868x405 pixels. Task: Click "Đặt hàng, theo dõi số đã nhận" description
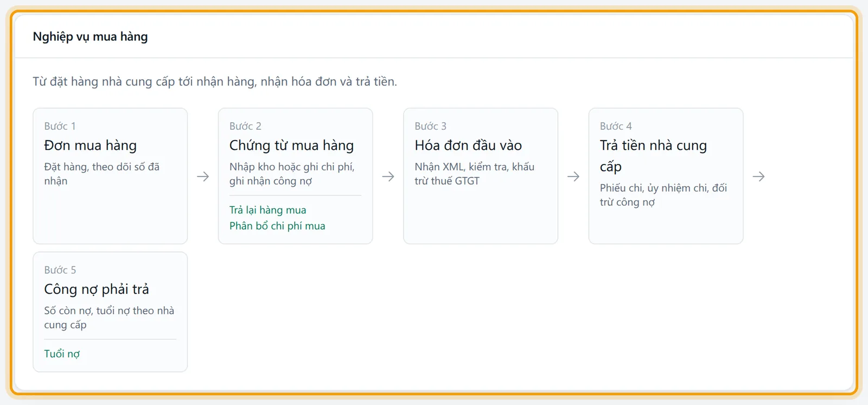tap(101, 174)
